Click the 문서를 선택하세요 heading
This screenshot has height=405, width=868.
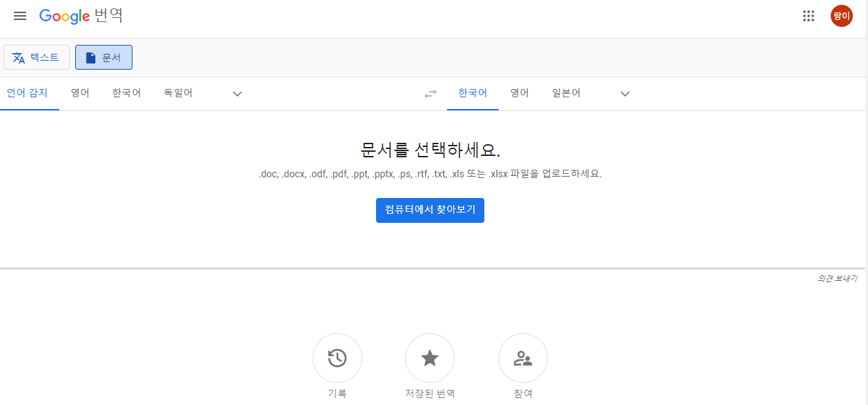click(430, 150)
